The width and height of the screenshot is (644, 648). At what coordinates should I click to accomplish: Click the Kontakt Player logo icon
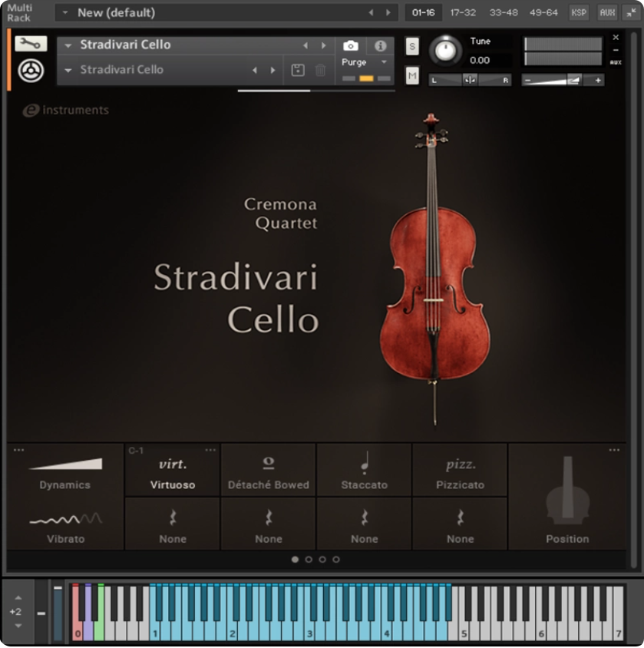[31, 71]
